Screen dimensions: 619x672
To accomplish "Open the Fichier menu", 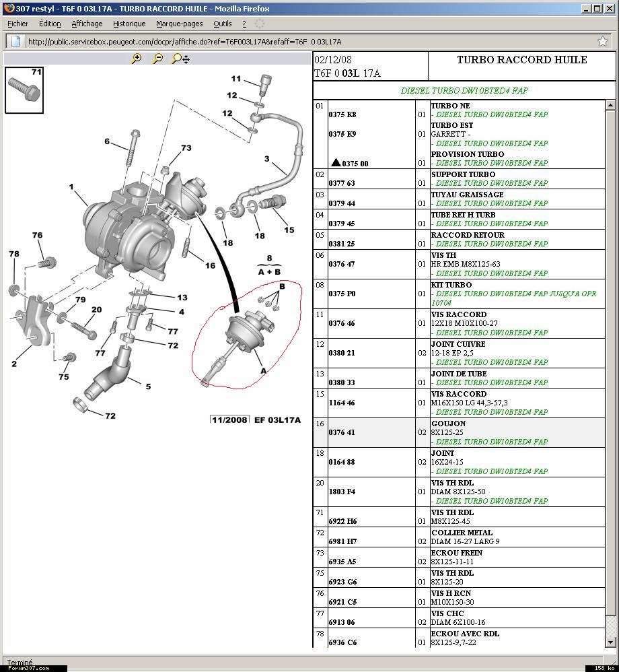I will (x=18, y=24).
